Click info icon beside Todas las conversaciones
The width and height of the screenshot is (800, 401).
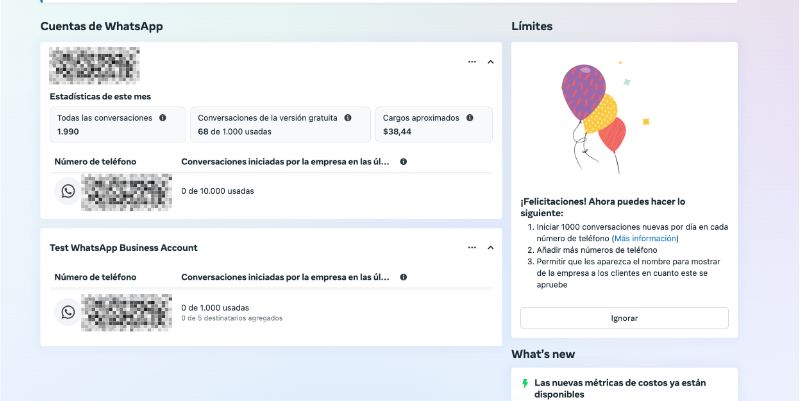click(163, 118)
